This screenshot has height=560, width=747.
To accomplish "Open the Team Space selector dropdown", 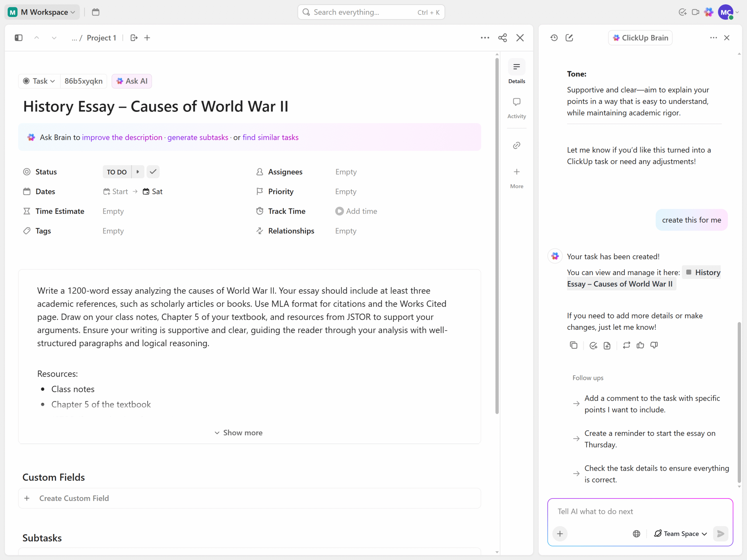I will click(x=680, y=534).
